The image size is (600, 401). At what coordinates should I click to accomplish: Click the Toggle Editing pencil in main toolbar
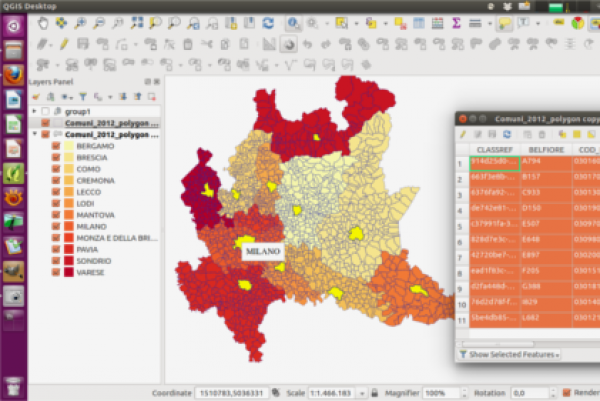[63, 44]
